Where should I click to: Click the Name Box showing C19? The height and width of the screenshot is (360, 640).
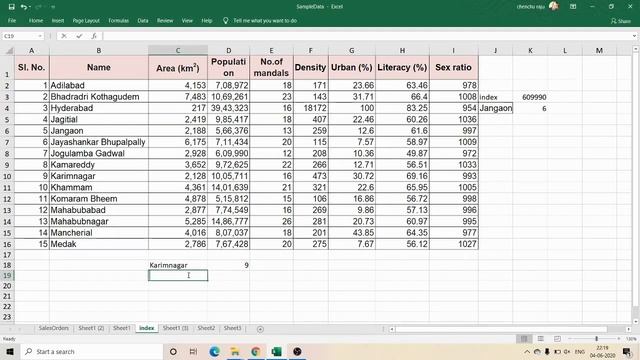(20, 36)
